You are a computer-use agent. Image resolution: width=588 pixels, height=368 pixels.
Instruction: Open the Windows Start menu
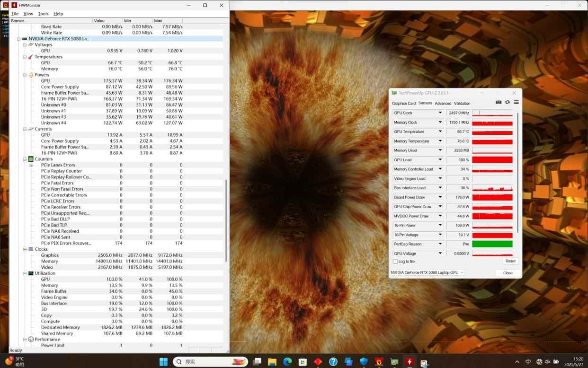pyautogui.click(x=163, y=362)
